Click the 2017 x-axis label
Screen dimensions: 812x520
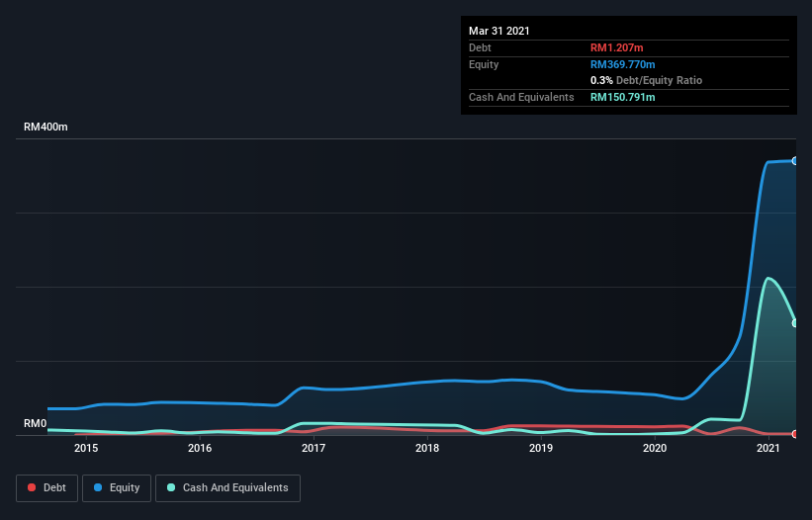tap(314, 448)
